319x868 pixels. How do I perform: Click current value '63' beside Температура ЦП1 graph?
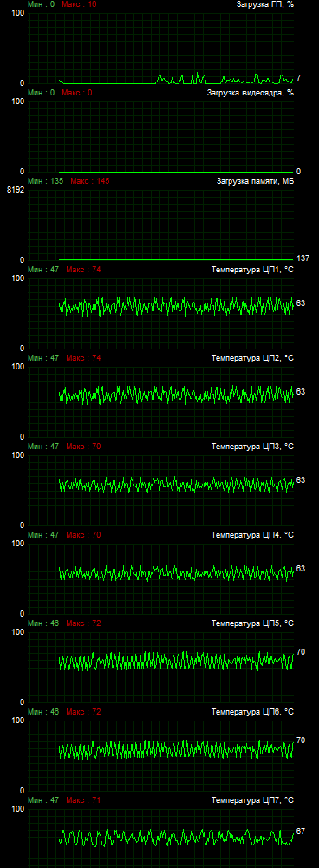coord(301,303)
